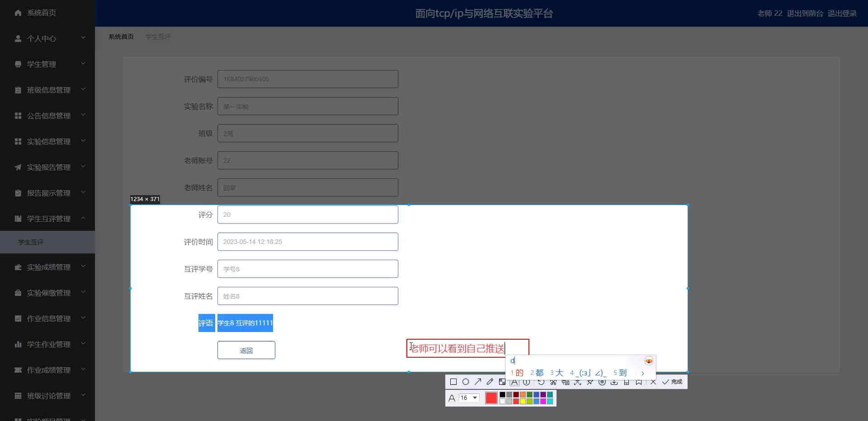The image size is (868, 421).
Task: Click the screen record icon
Action: coord(602,382)
